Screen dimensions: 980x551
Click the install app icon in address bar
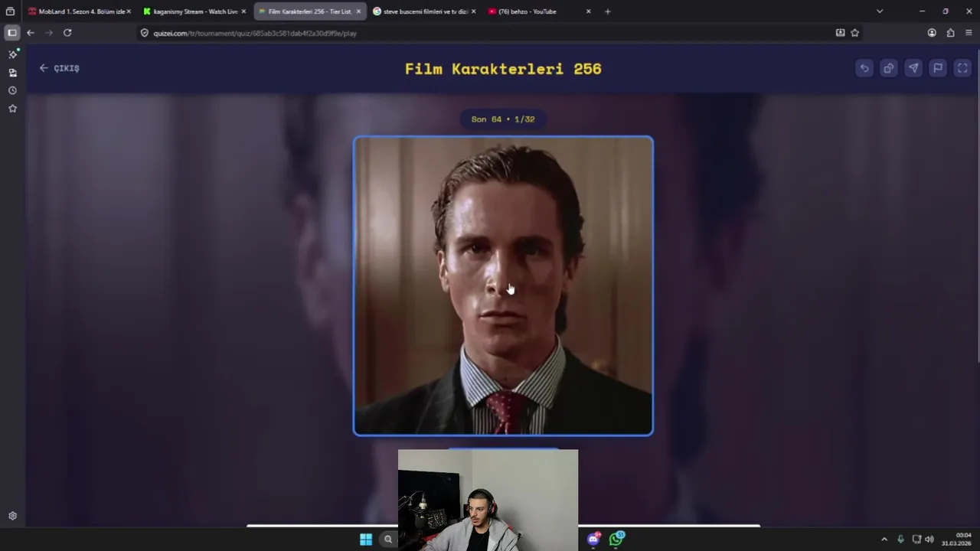click(840, 33)
